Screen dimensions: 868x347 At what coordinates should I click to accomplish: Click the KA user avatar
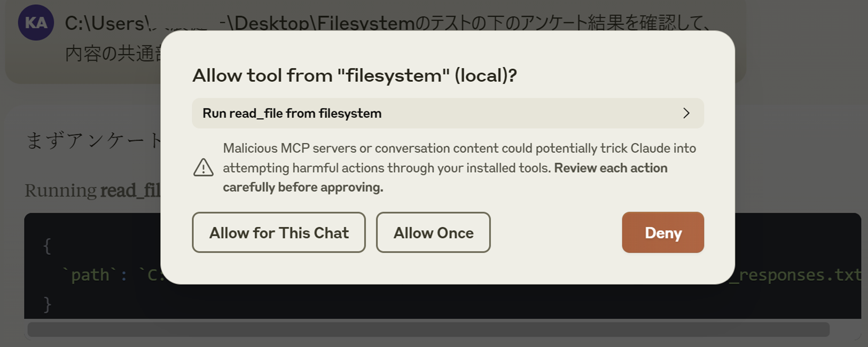point(36,23)
